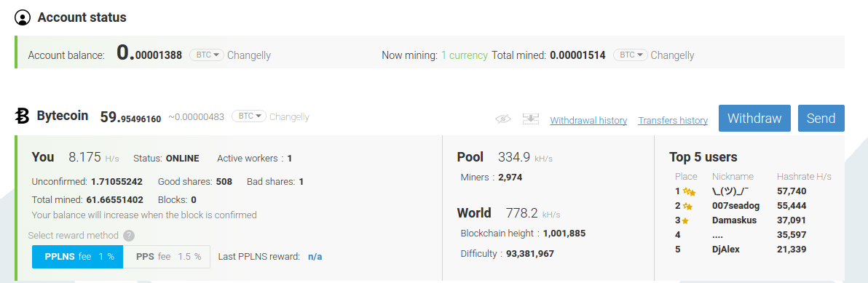The width and height of the screenshot is (868, 283).
Task: Click nickname DjAlex
Action: click(726, 250)
